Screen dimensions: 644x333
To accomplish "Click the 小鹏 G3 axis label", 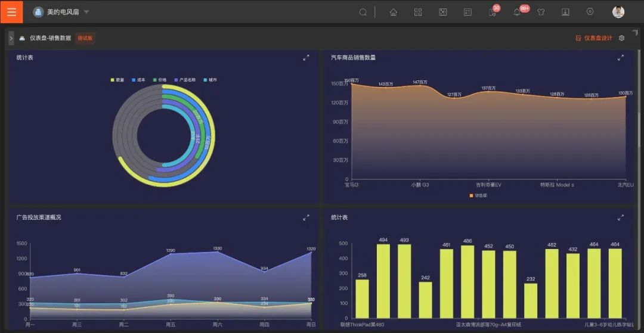I will (x=420, y=185).
